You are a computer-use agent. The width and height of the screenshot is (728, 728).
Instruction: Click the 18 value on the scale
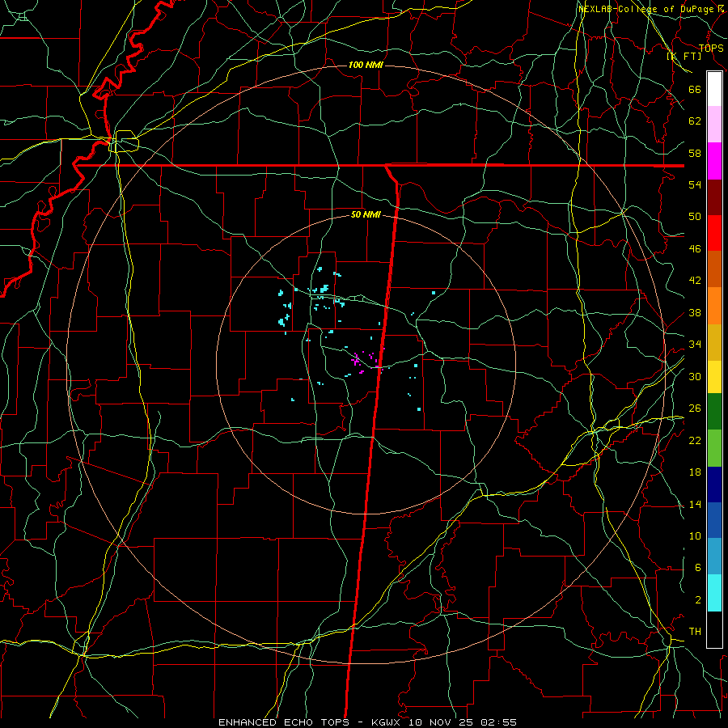click(x=695, y=472)
